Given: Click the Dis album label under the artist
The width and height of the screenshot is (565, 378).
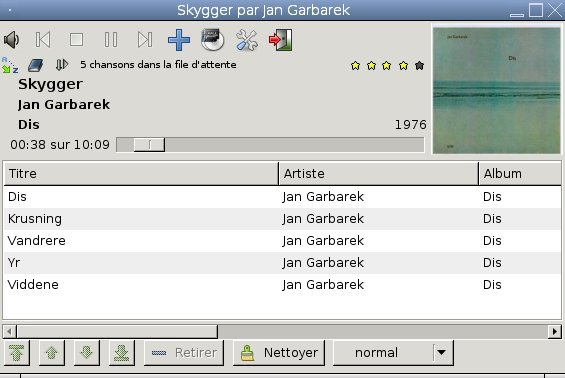Looking at the screenshot, I should tap(29, 125).
